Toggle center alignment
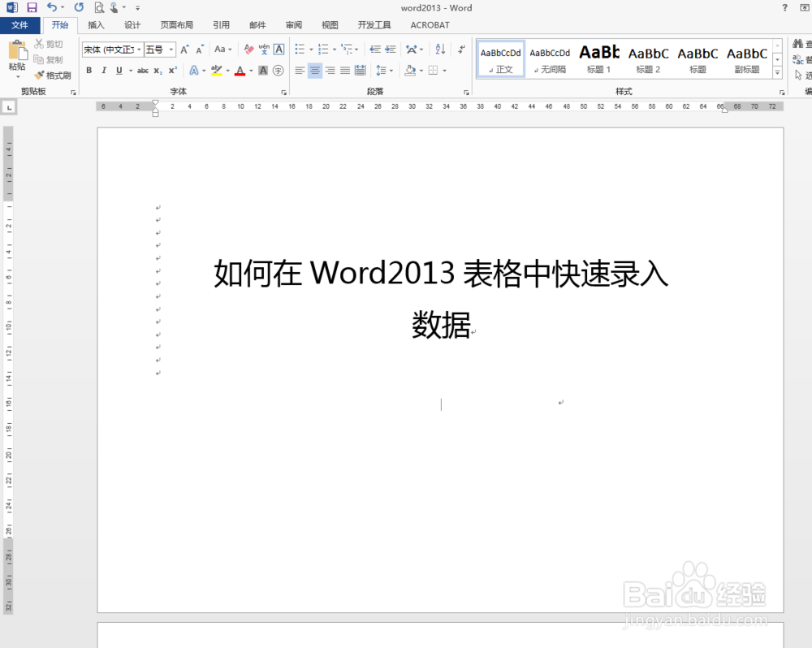The height and width of the screenshot is (648, 812). pyautogui.click(x=315, y=71)
